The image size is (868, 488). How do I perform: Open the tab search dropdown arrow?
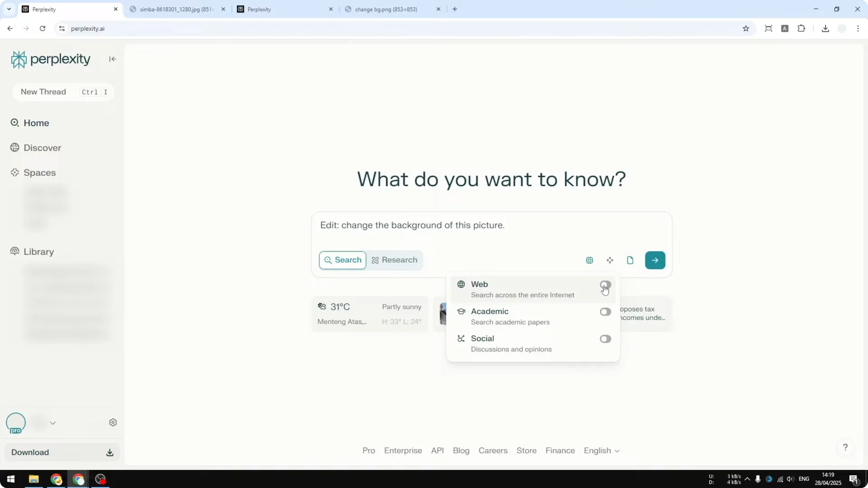9,9
